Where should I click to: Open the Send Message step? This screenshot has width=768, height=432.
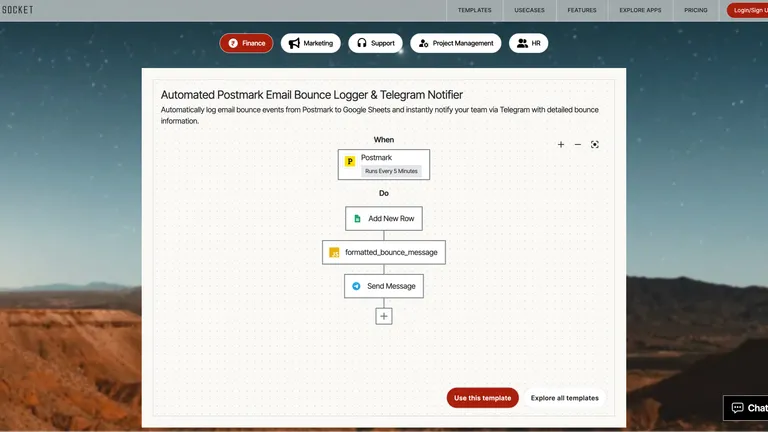[x=384, y=286]
